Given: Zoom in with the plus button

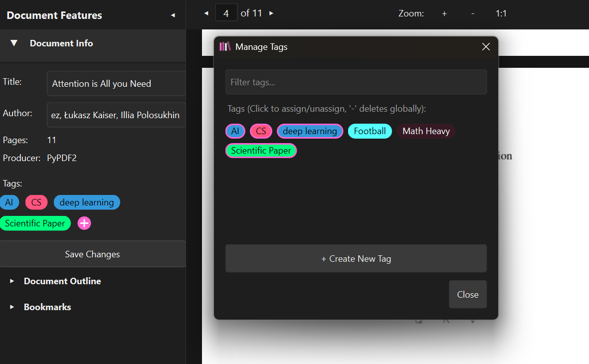Looking at the screenshot, I should coord(444,13).
